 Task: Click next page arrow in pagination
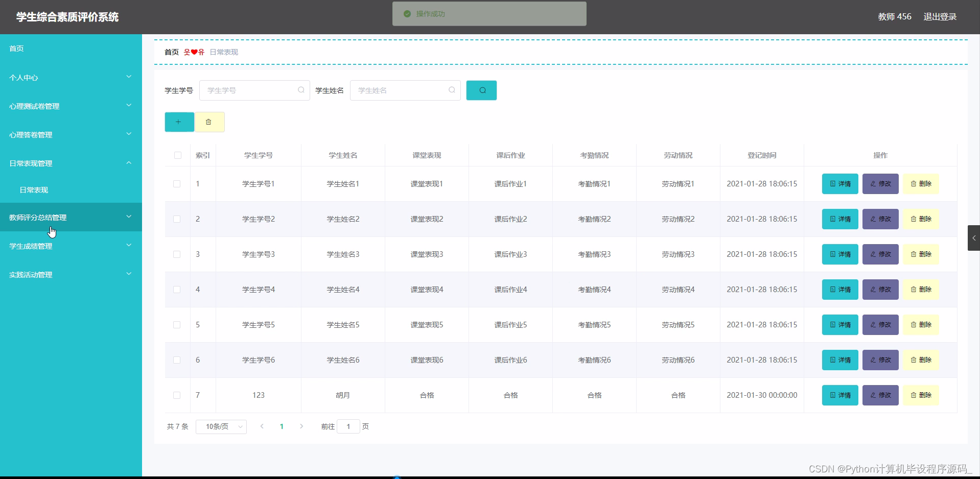coord(301,426)
